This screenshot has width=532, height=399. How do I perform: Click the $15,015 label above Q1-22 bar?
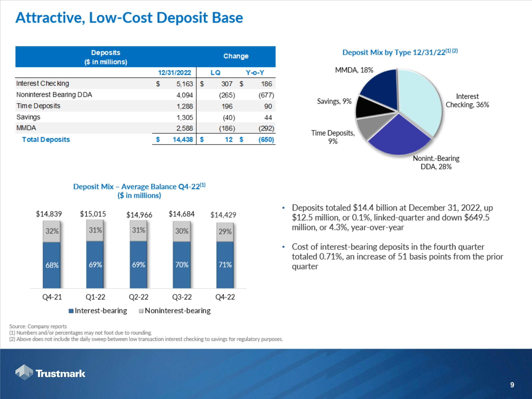pyautogui.click(x=93, y=214)
